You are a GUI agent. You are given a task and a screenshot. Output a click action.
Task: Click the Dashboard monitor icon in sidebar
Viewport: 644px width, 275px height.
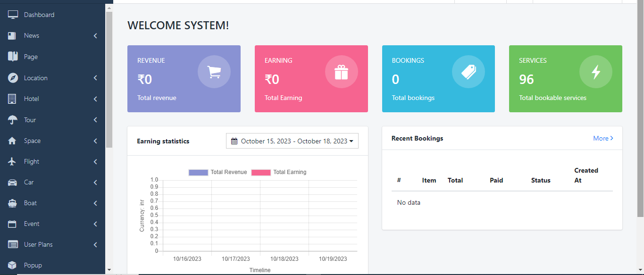click(13, 15)
